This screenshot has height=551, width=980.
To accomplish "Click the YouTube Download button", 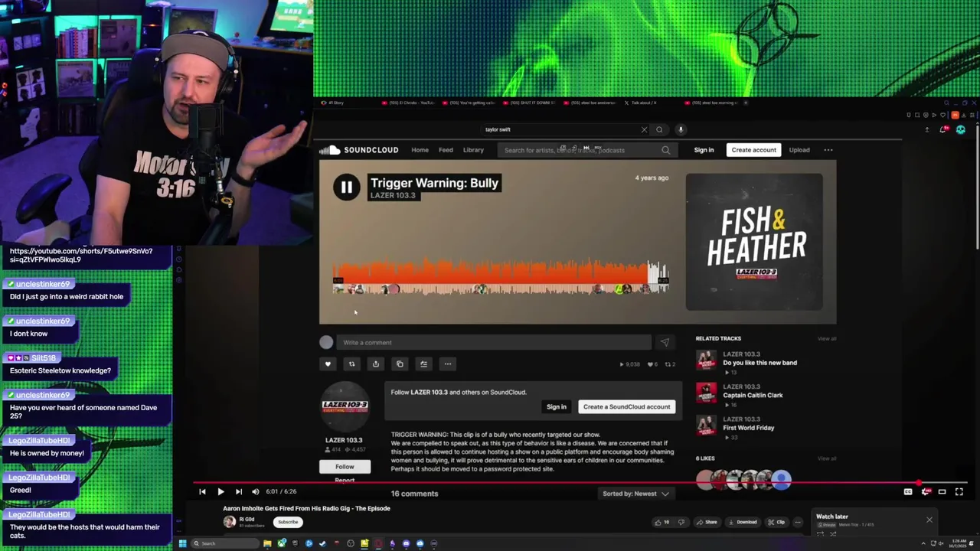I will (742, 522).
